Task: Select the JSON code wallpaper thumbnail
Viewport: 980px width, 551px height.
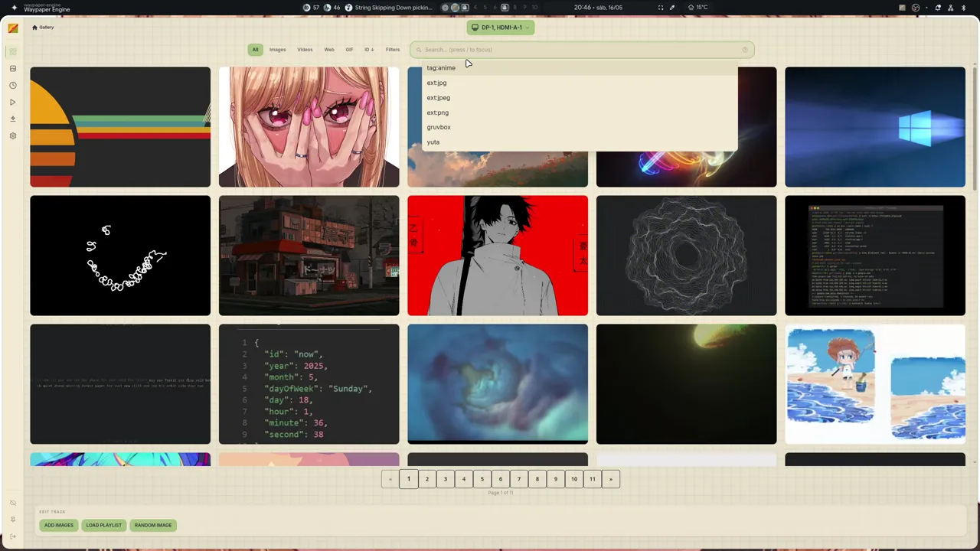Action: coord(309,384)
